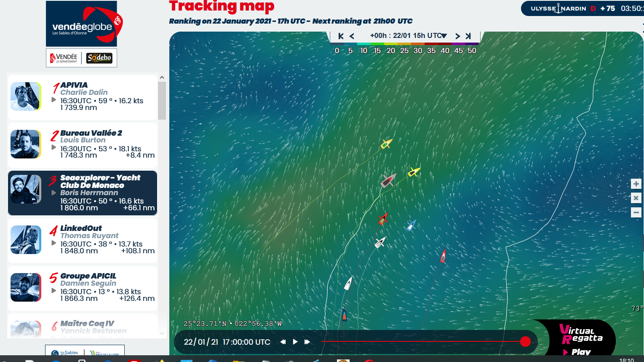Viewport: 644px width, 362px height.
Task: Zoom out the map with minus button
Action: point(636,212)
